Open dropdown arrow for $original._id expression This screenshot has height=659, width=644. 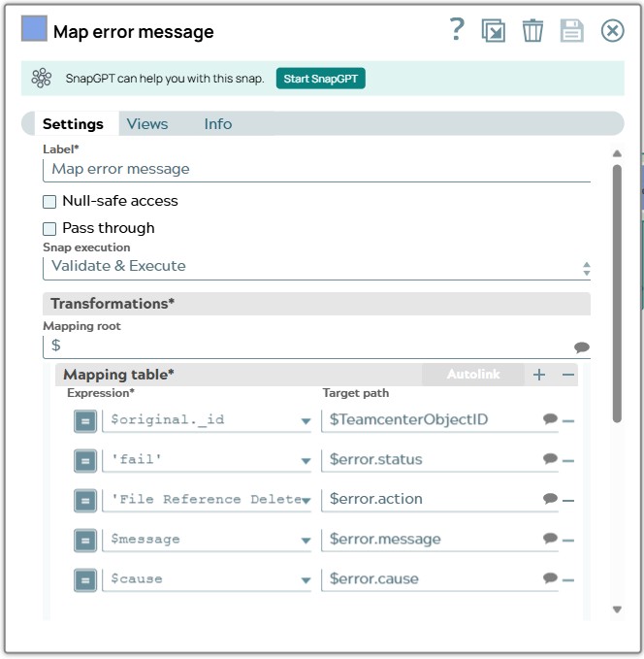pos(306,421)
